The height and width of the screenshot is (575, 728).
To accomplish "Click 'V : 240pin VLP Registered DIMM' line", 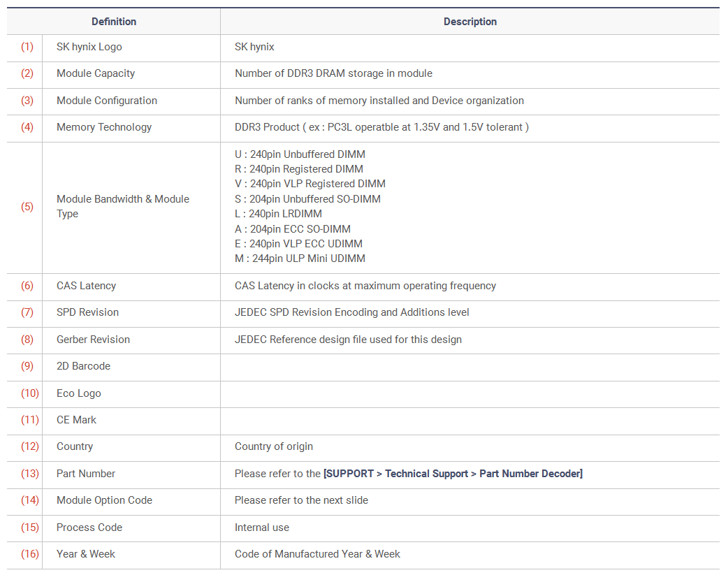I will (x=310, y=184).
